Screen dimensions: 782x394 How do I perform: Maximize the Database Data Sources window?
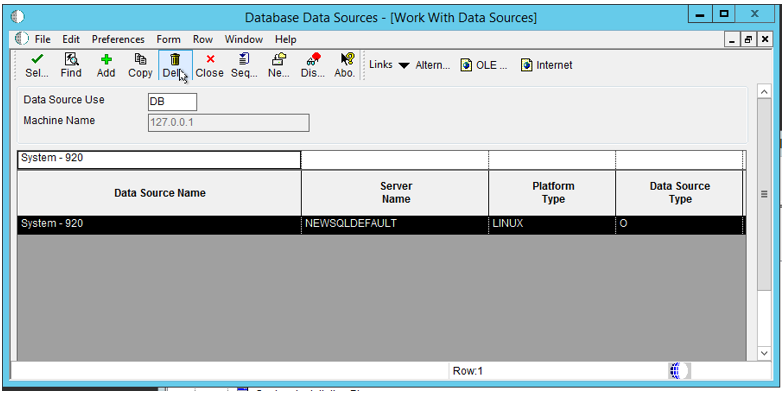pos(725,14)
